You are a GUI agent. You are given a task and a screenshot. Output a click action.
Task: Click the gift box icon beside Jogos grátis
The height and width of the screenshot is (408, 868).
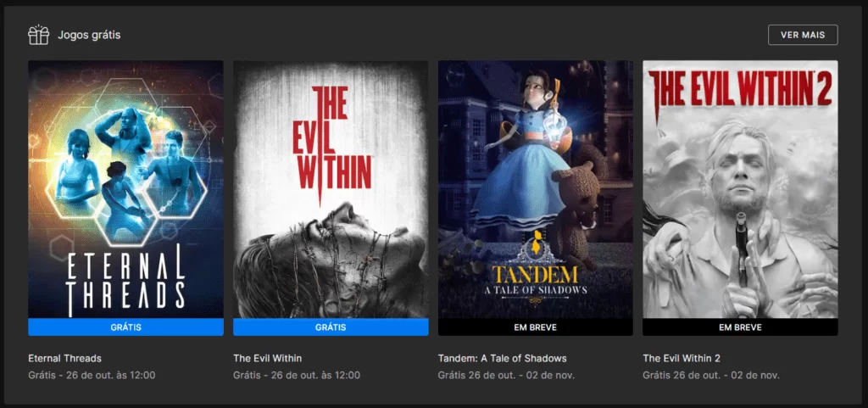(x=39, y=35)
